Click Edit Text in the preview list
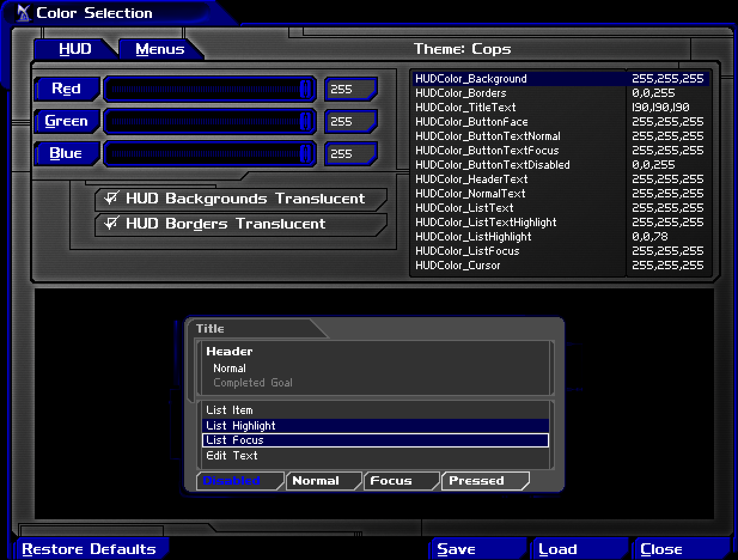 point(376,455)
